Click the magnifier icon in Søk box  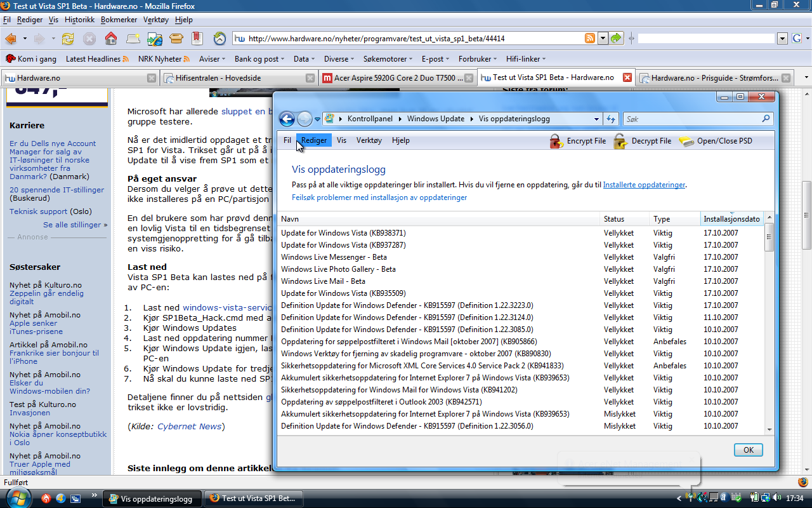(x=766, y=119)
